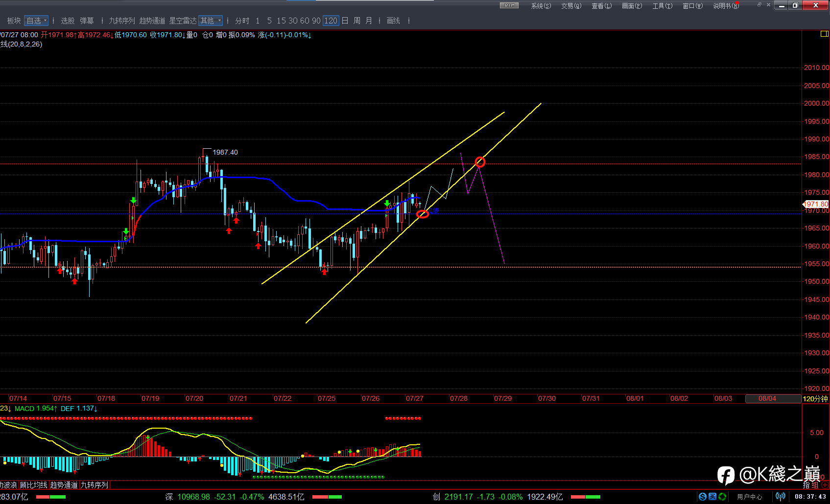
Task: Click the blue S icon in status bar
Action: point(703,497)
